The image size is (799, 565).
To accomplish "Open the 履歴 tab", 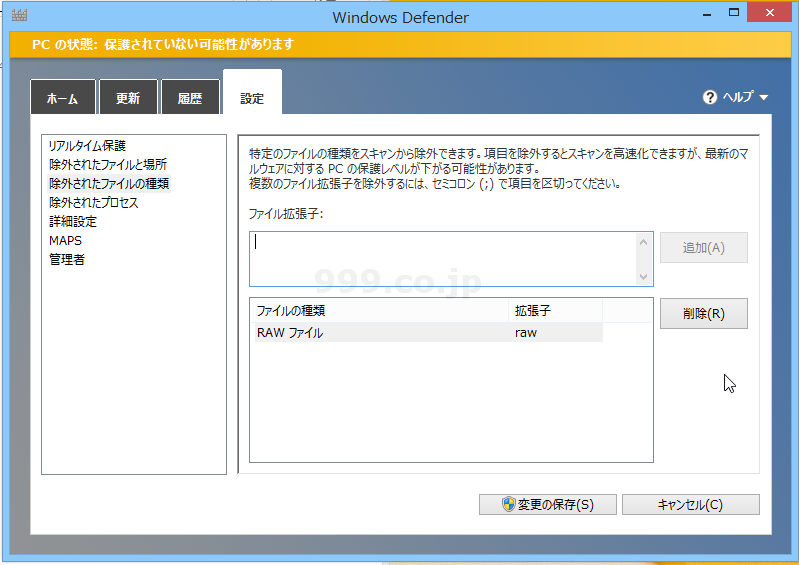I will pyautogui.click(x=190, y=97).
